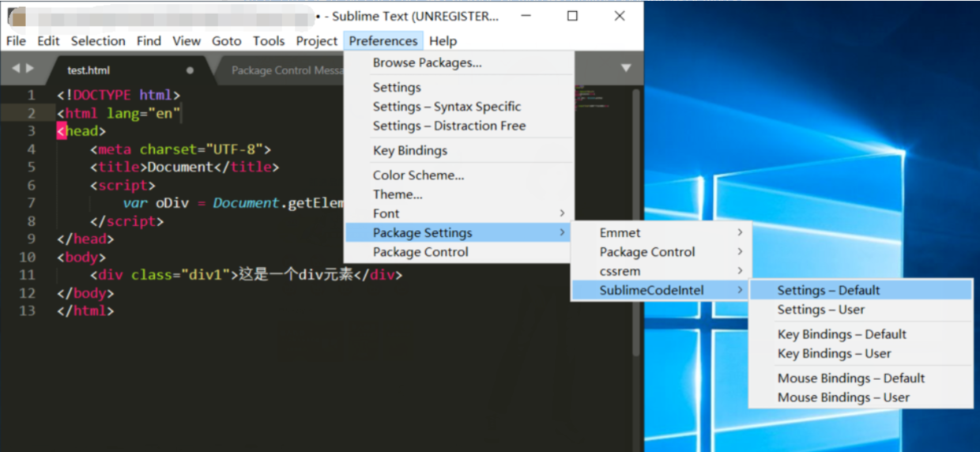Click the title Document line
Image resolution: width=980 pixels, height=452 pixels.
click(184, 168)
